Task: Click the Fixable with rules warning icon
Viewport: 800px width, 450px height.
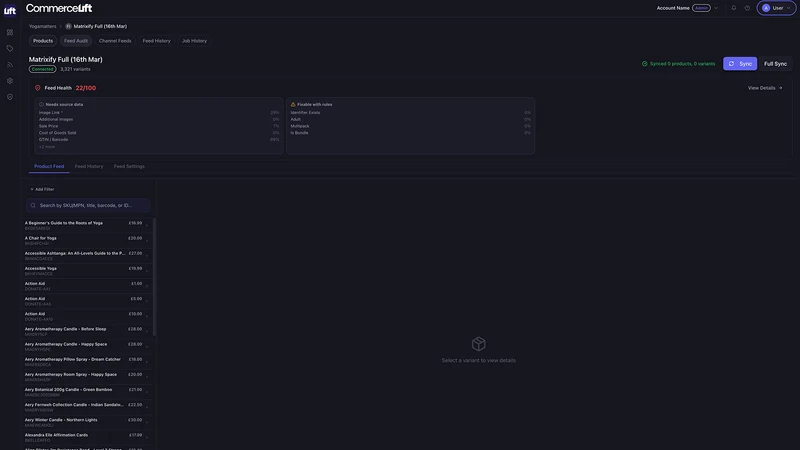Action: click(293, 104)
